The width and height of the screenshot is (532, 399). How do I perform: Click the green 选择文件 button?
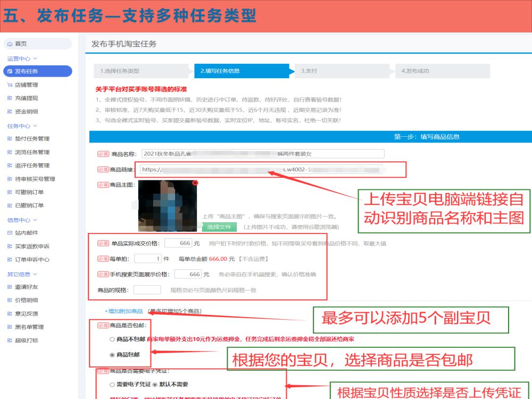tap(219, 227)
